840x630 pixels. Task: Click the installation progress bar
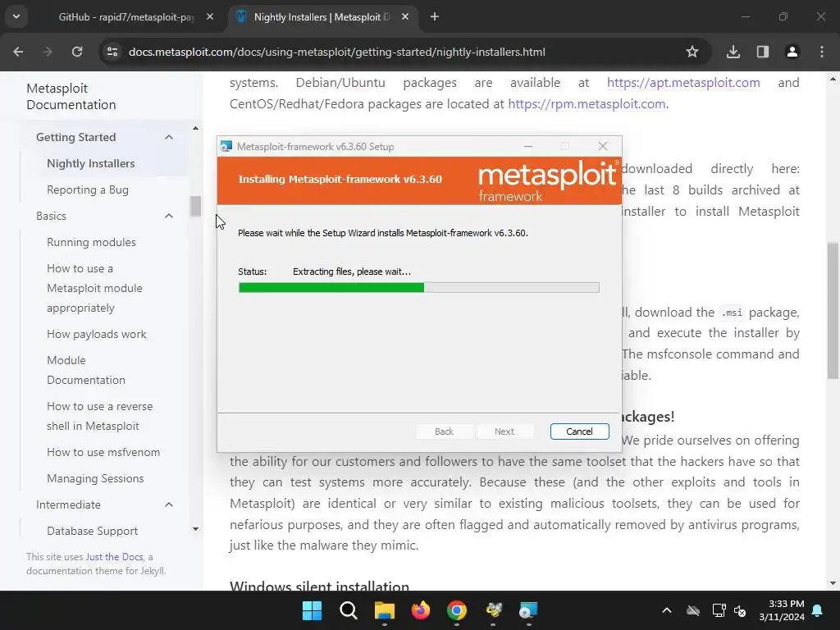(419, 288)
